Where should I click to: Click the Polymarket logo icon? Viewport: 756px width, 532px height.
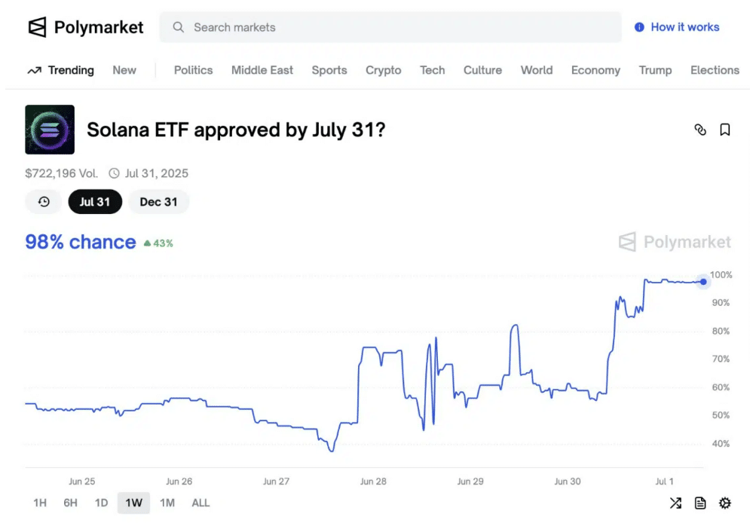pos(37,27)
